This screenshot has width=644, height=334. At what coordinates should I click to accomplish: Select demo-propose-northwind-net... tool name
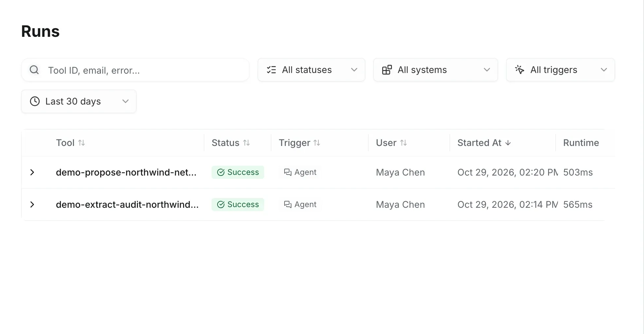tap(126, 172)
